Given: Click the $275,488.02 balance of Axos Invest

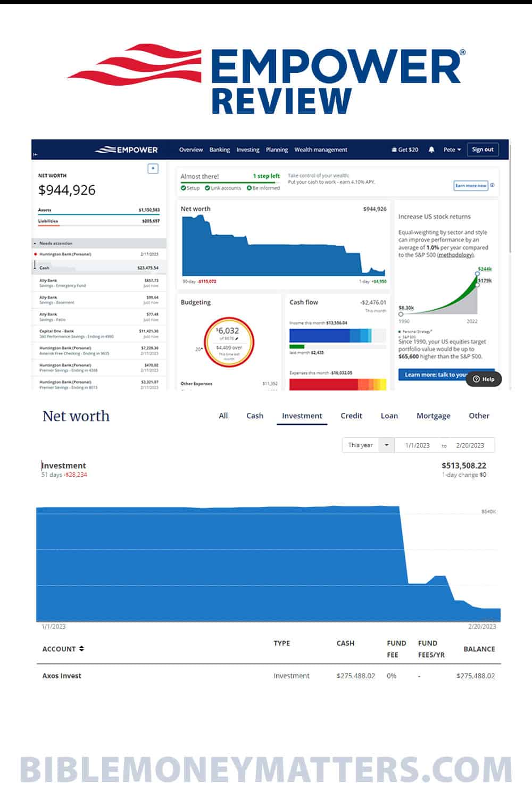Looking at the screenshot, I should click(x=476, y=676).
